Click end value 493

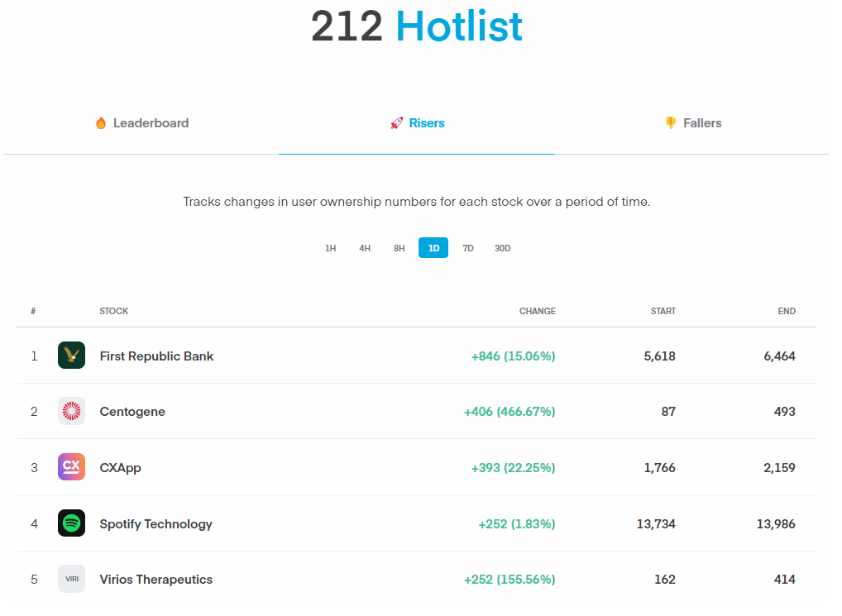coord(785,412)
